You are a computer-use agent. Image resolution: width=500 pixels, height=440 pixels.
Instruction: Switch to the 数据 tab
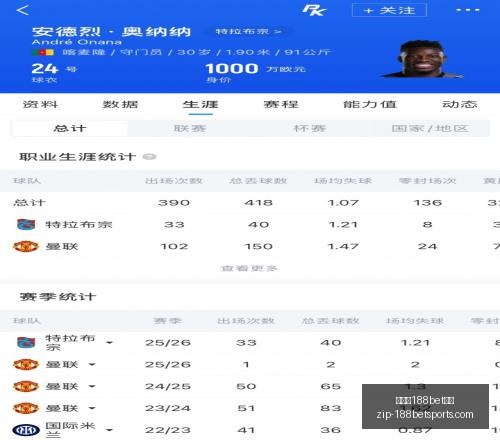point(120,104)
